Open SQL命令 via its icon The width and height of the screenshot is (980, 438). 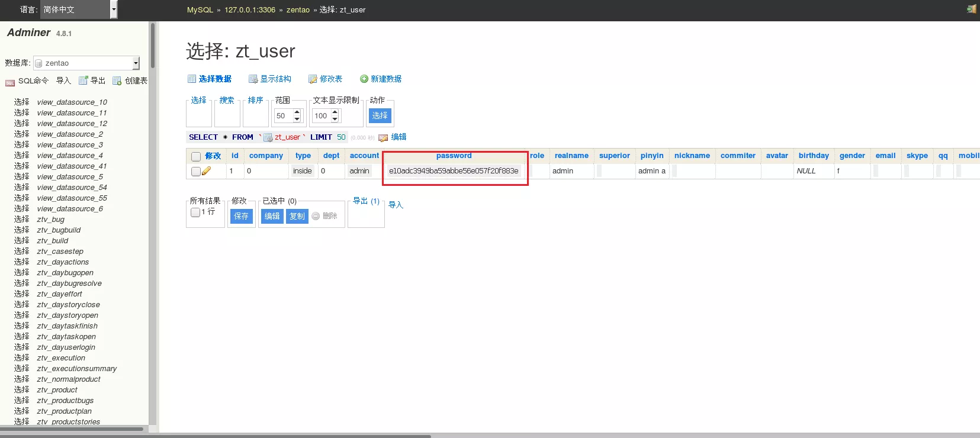pyautogui.click(x=10, y=82)
